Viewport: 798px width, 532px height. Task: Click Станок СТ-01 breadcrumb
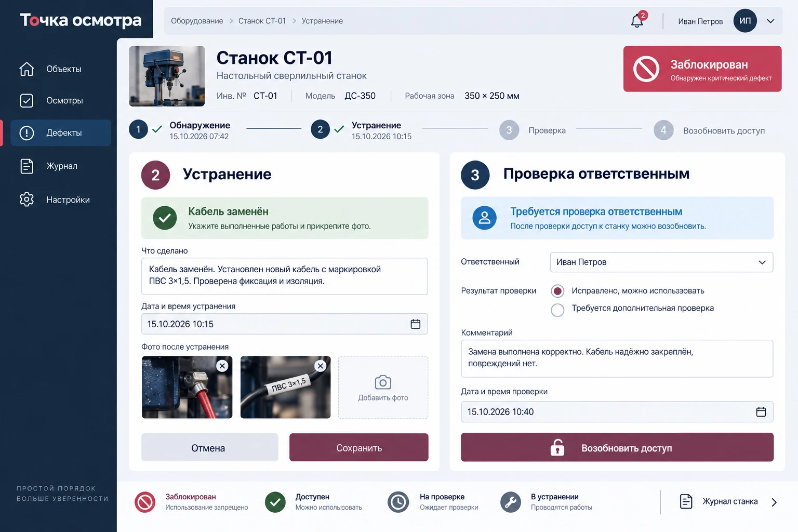(262, 21)
